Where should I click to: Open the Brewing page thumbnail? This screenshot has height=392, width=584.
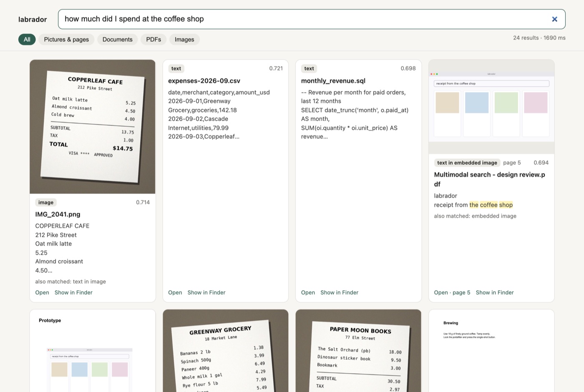coord(491,351)
